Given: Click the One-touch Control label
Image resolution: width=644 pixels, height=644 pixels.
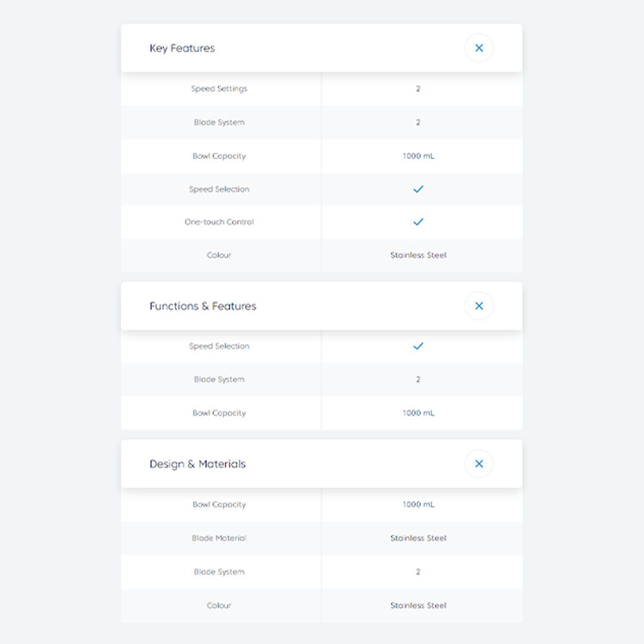Looking at the screenshot, I should [x=219, y=222].
